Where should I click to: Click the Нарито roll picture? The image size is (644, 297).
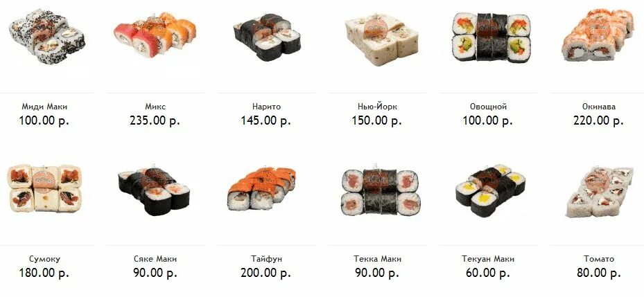tap(267, 37)
